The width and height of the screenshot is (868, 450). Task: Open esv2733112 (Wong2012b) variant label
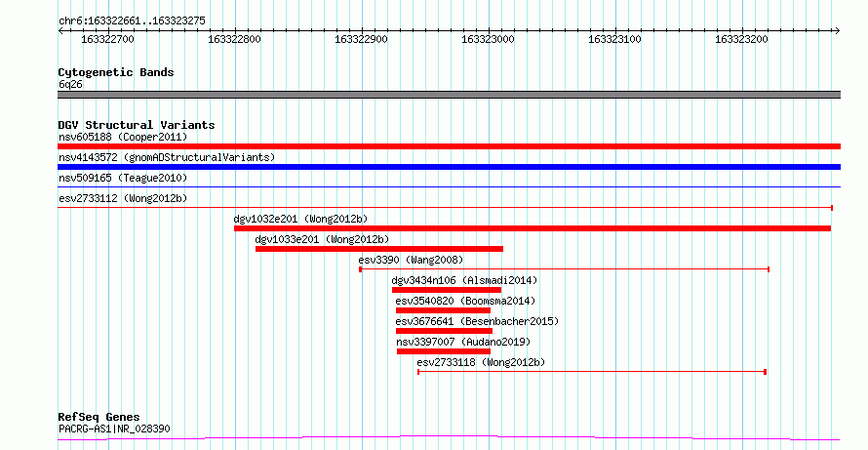pyautogui.click(x=123, y=198)
